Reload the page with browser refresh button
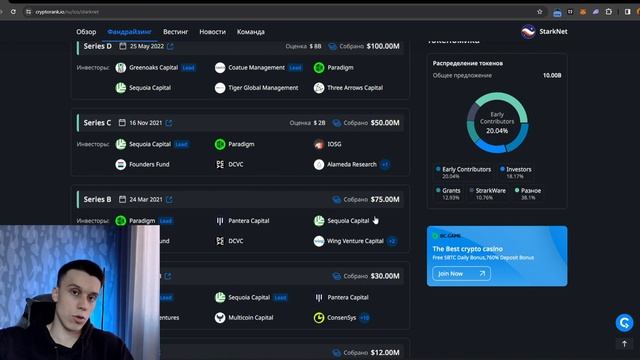640x360 pixels. point(13,12)
